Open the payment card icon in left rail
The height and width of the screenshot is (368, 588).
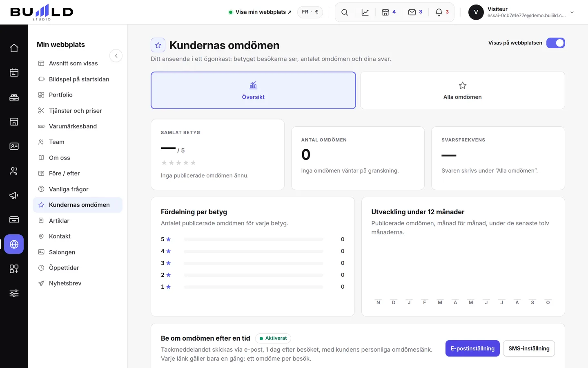click(14, 220)
